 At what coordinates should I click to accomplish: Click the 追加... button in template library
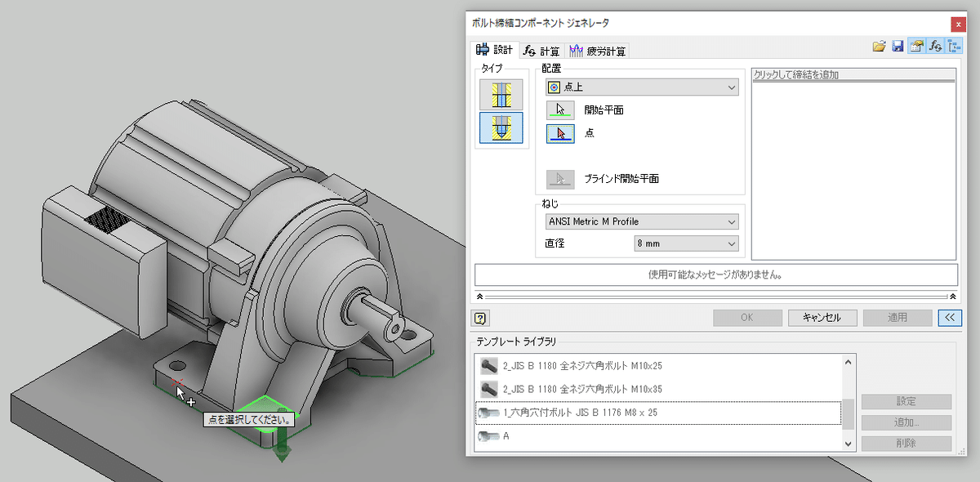tap(906, 422)
